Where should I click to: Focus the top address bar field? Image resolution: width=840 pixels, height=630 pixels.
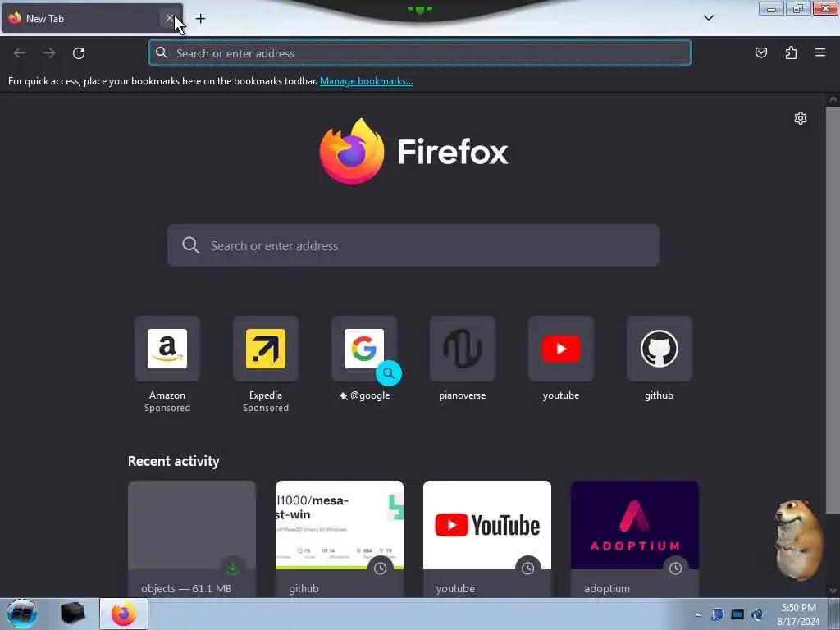[x=420, y=53]
